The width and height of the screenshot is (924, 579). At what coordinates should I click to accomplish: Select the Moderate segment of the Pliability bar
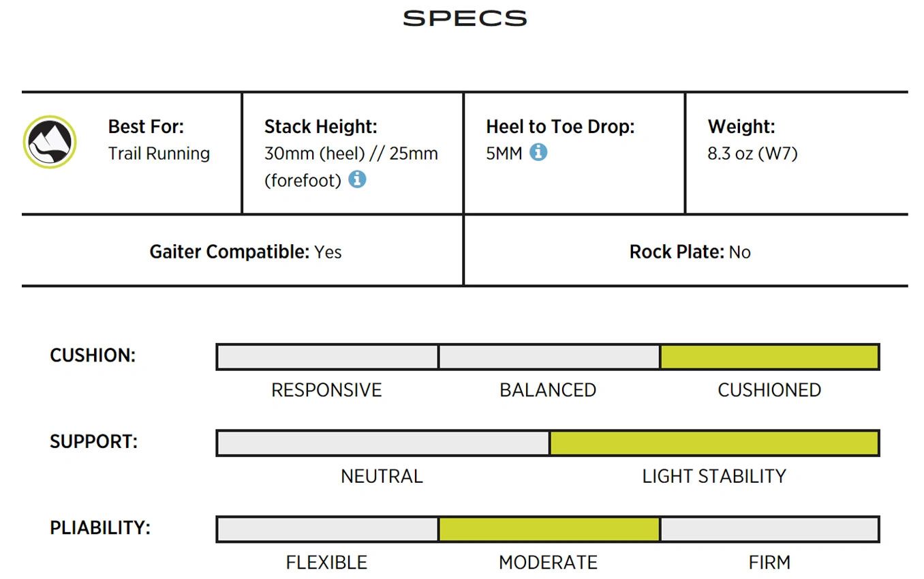pos(549,529)
